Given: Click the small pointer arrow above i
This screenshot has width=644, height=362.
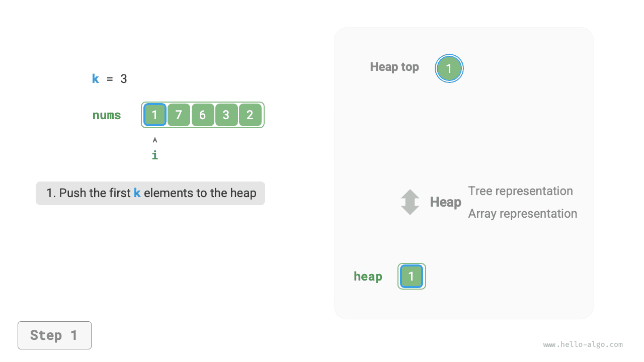Looking at the screenshot, I should point(155,140).
